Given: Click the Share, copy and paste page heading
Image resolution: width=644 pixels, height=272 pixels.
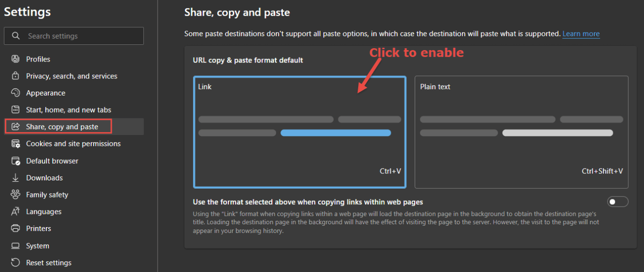Looking at the screenshot, I should (237, 13).
